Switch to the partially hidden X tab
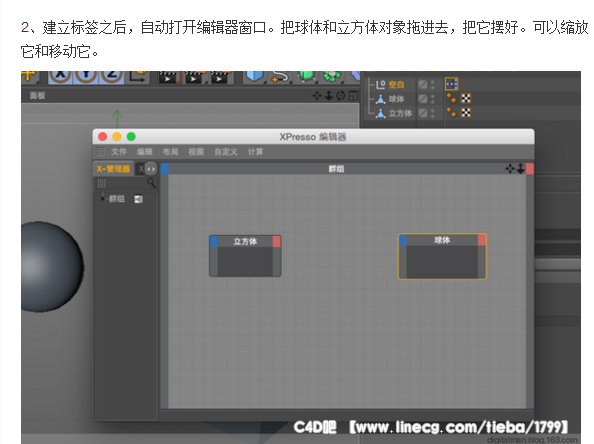This screenshot has width=594, height=444. (140, 169)
